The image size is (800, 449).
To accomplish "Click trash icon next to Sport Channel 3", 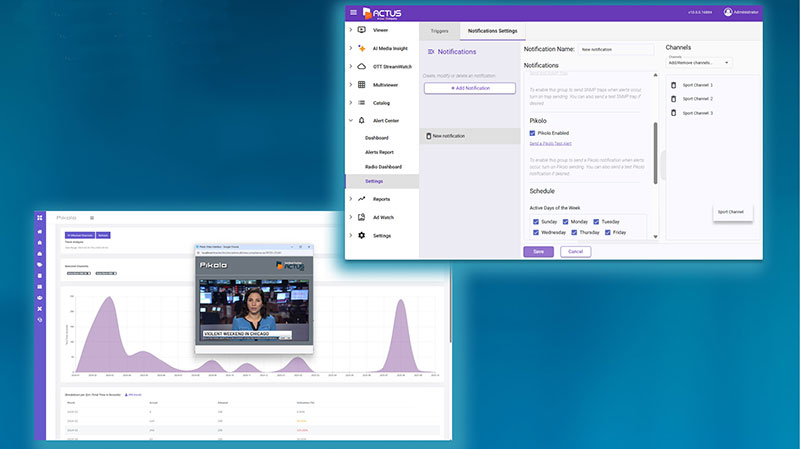I will click(674, 113).
